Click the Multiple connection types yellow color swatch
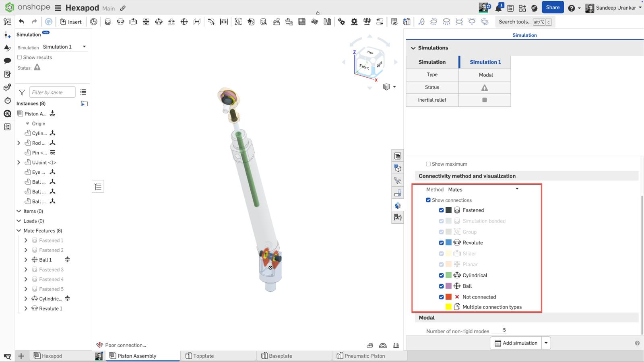Image resolution: width=644 pixels, height=362 pixels. 448,306
